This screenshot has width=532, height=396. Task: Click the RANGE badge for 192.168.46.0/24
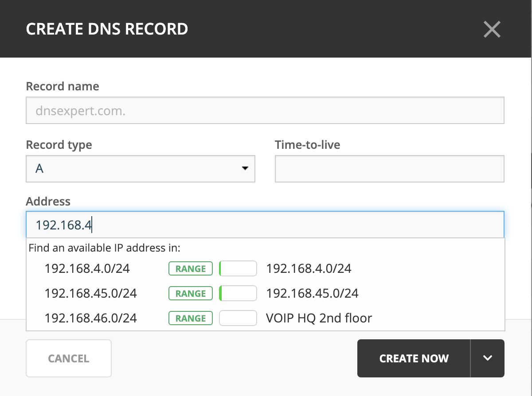[191, 318]
